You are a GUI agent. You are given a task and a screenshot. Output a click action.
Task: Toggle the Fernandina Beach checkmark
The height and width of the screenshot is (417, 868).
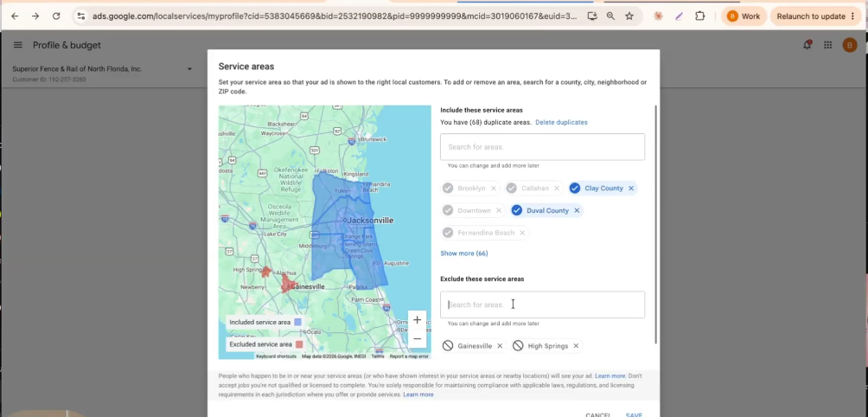(x=447, y=233)
